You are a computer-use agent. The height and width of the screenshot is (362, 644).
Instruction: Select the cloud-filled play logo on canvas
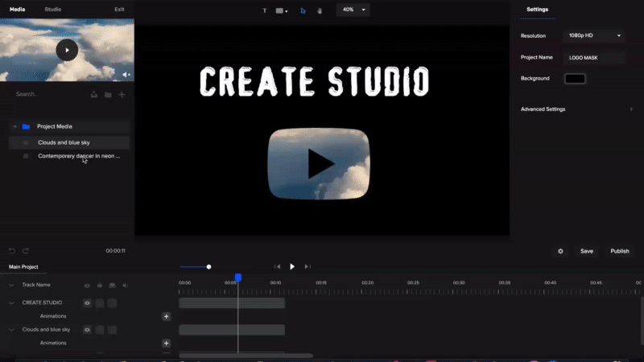(x=319, y=164)
